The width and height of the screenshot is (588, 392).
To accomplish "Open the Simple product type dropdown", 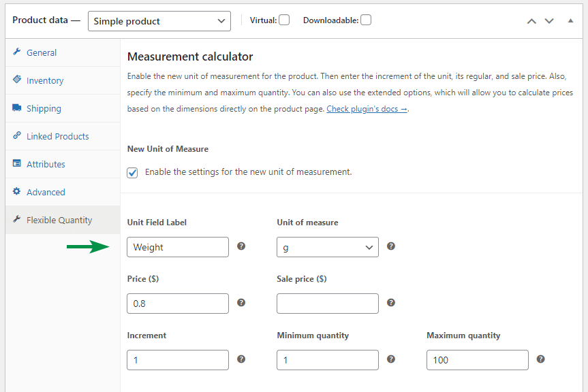I will (x=159, y=21).
